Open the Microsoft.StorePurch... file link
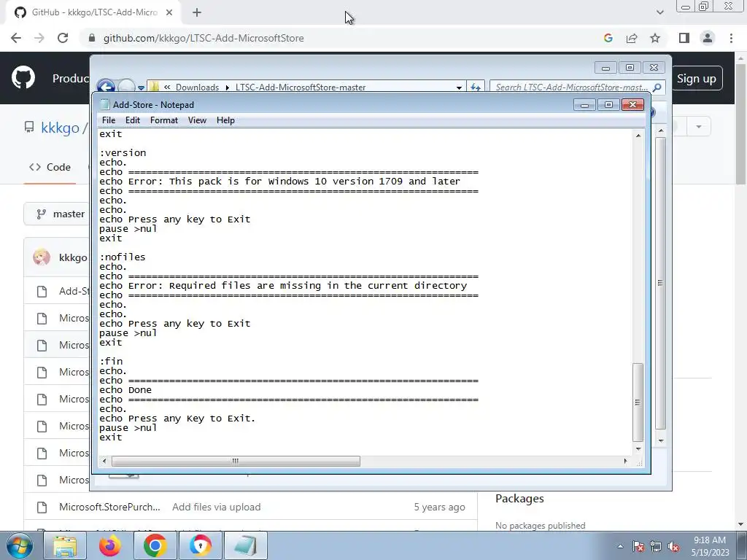The image size is (747, 560). click(x=109, y=507)
